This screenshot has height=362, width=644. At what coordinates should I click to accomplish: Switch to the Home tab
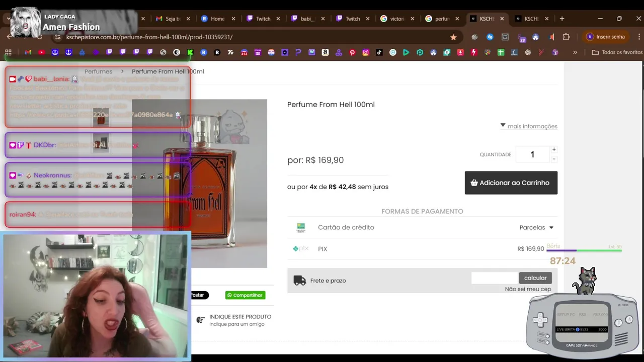tap(217, 19)
